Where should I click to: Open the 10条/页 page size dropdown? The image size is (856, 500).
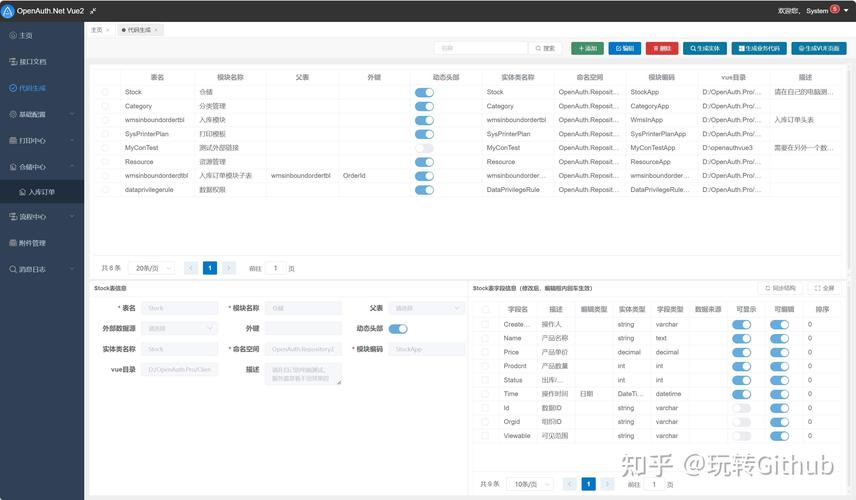[x=530, y=484]
